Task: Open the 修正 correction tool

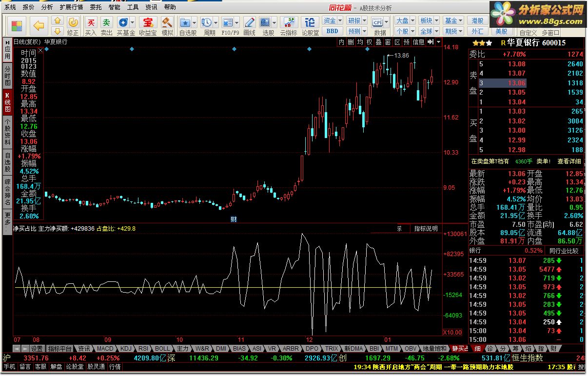Action: [x=73, y=26]
